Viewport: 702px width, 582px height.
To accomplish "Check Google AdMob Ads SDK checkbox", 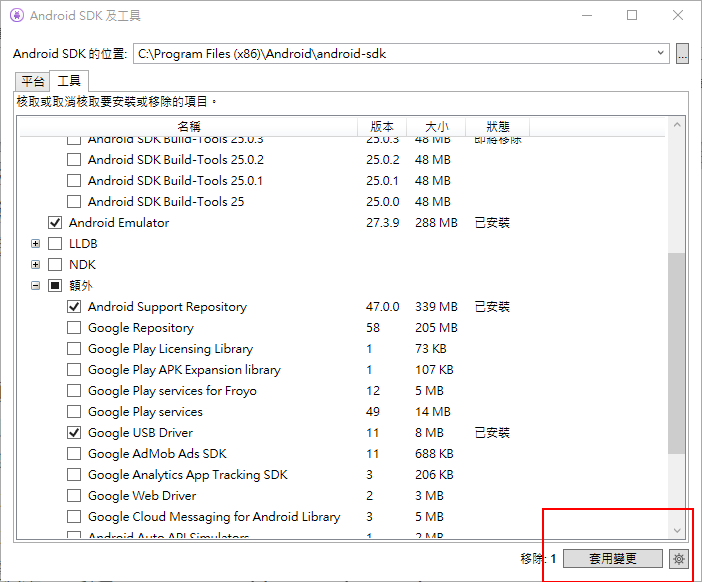I will 74,454.
